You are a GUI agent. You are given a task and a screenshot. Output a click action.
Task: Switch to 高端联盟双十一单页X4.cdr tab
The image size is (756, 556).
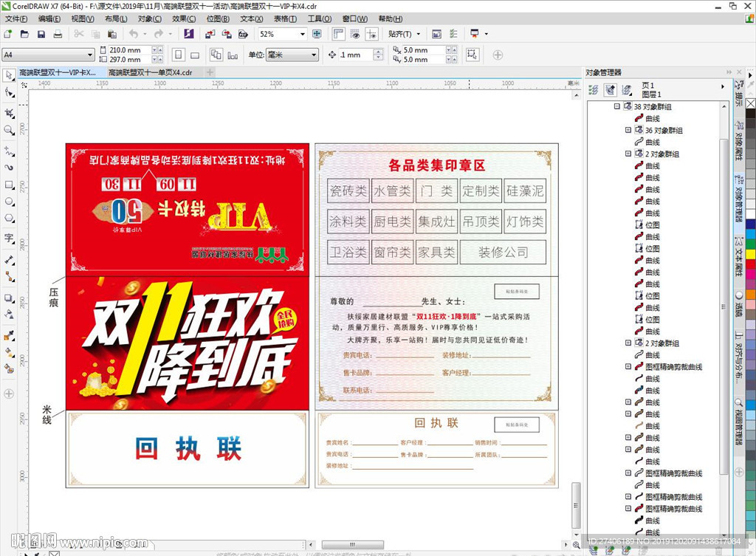[x=150, y=72]
